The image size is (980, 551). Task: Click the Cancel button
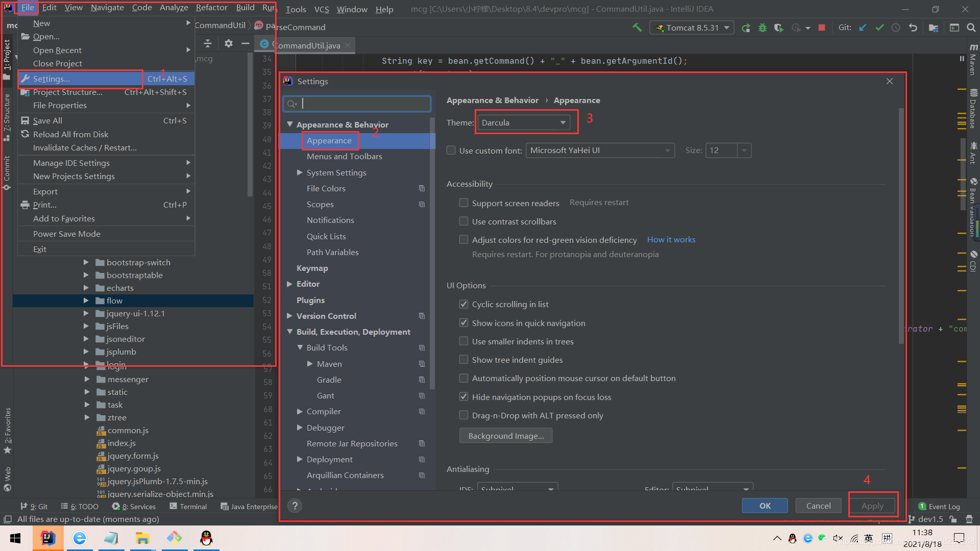[x=818, y=506]
